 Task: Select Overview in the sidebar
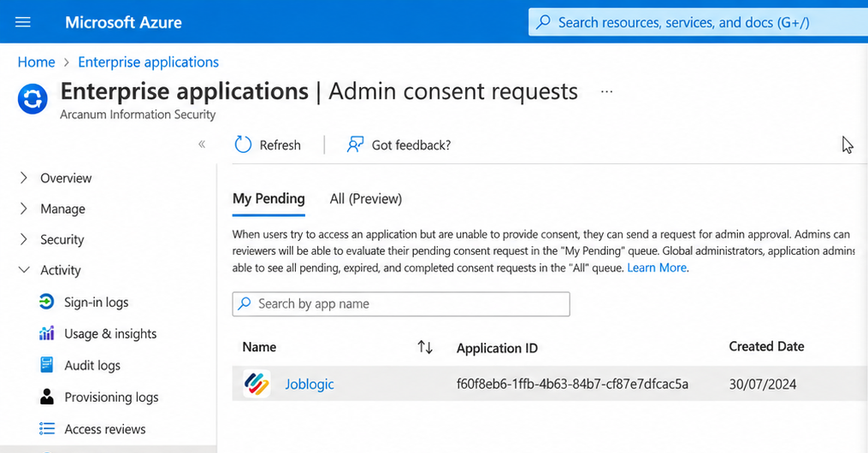[x=66, y=178]
